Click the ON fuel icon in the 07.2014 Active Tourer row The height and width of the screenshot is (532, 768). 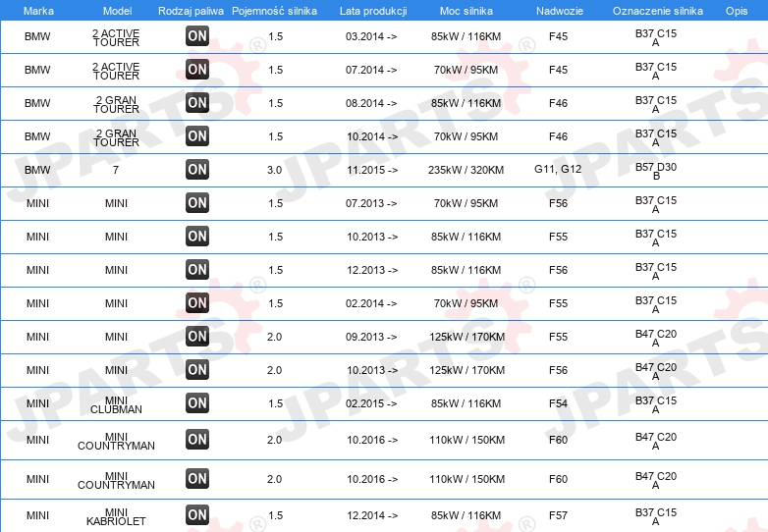pos(197,70)
